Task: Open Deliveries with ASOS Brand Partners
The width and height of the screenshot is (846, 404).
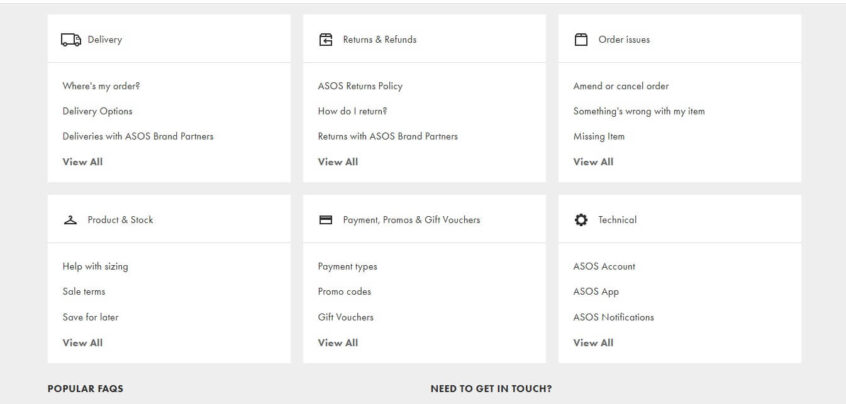Action: coord(138,136)
